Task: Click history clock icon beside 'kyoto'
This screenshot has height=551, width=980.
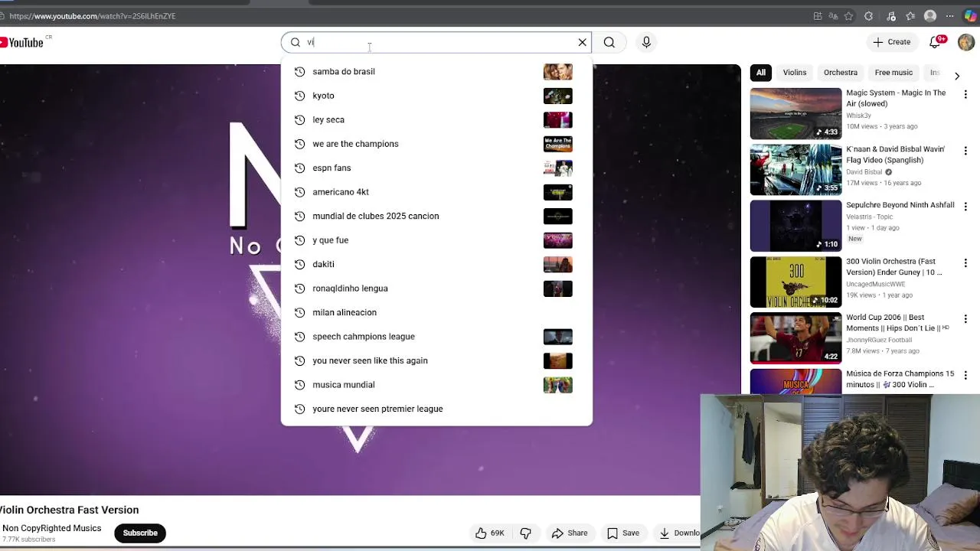Action: point(299,96)
